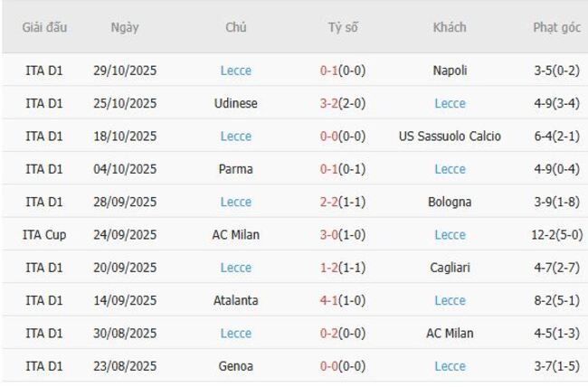
Task: Click the "Tỷ số" column header
Action: pos(343,27)
